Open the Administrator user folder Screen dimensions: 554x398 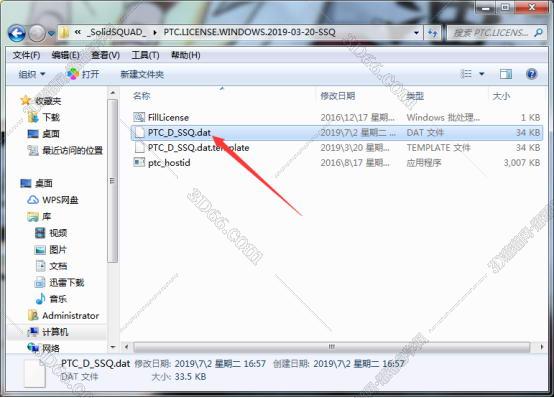pyautogui.click(x=71, y=316)
